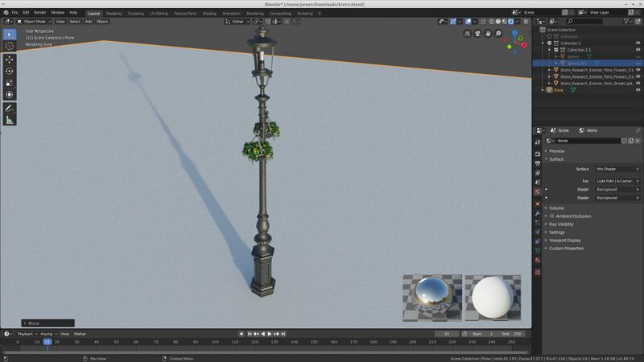
Task: Select the Rotate tool
Action: [x=10, y=71]
